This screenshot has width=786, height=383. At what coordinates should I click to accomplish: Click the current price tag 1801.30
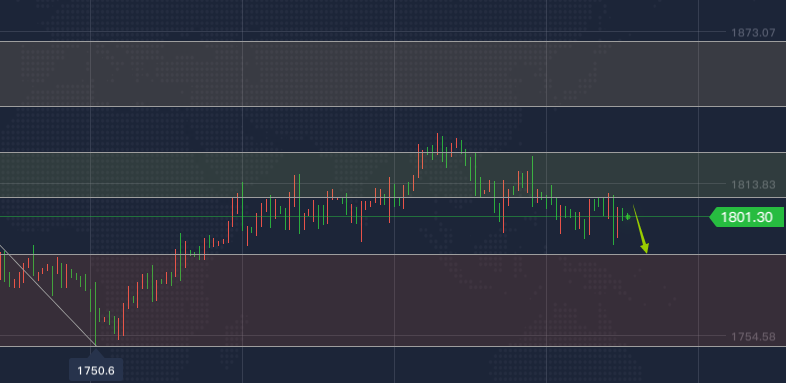[747, 217]
